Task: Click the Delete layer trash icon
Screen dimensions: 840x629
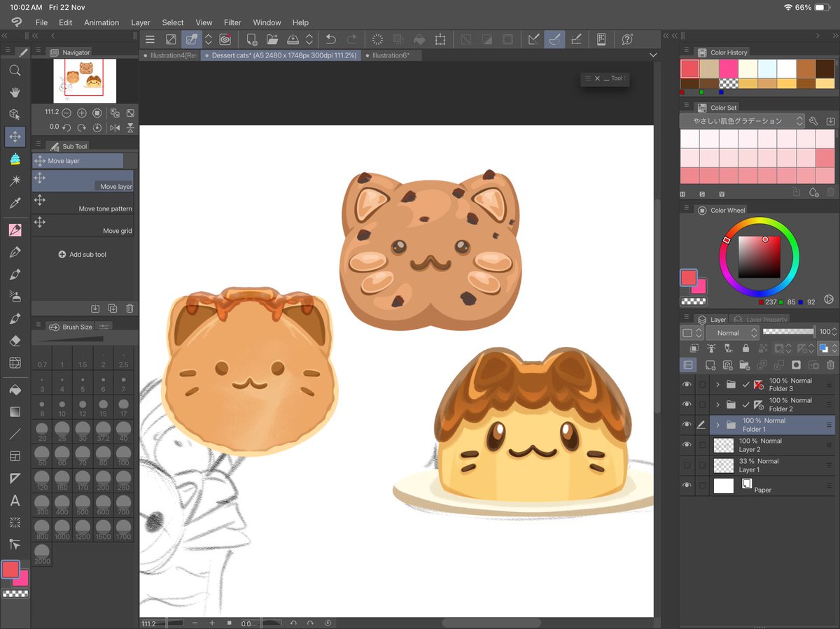Action: pos(831,365)
